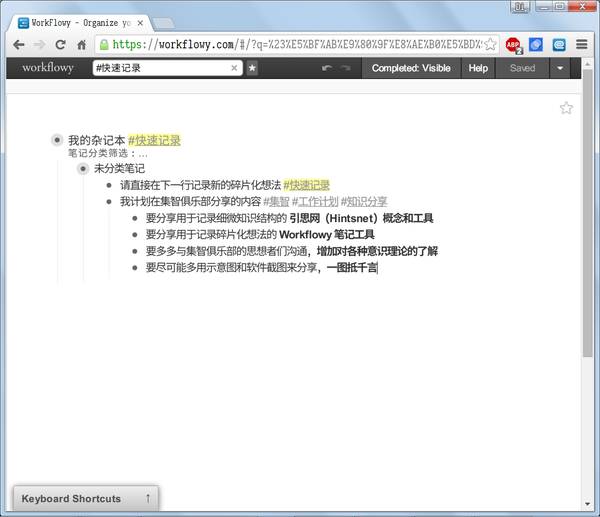
Task: Click the green lock security icon
Action: click(104, 45)
